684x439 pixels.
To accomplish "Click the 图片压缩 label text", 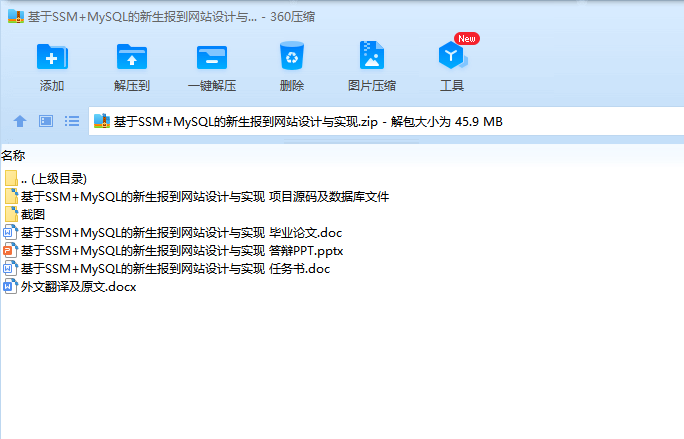I will pos(372,86).
